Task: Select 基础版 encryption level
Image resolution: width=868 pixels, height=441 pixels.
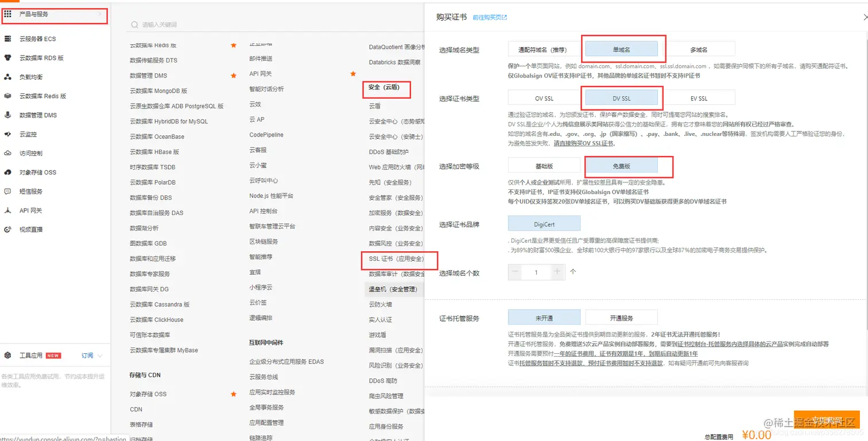Action: [x=544, y=166]
